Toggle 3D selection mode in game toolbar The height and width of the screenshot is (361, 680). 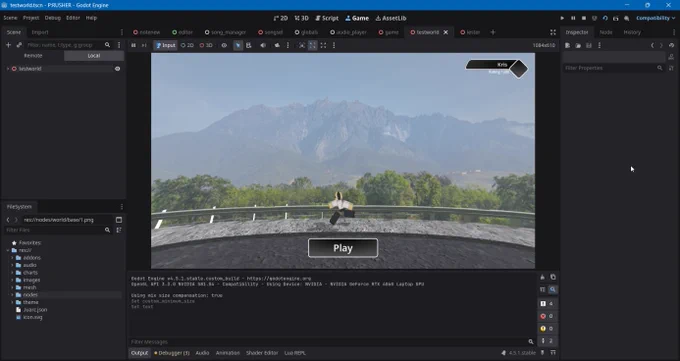point(206,45)
